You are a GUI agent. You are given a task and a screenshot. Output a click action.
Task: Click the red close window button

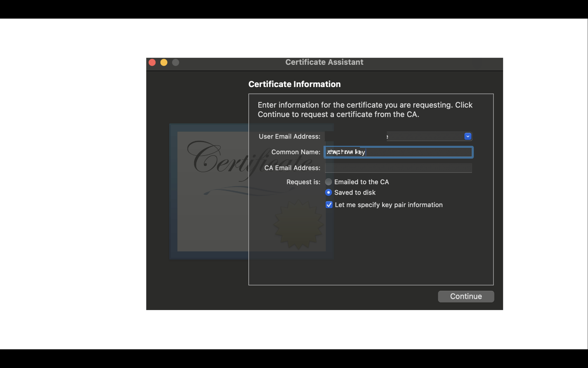tap(152, 63)
